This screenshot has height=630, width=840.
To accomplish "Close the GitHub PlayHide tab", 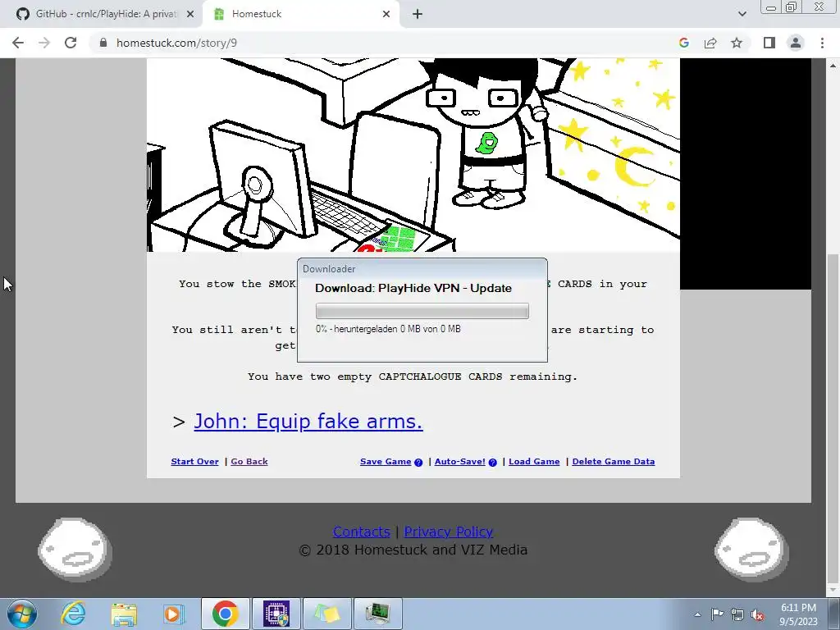I will pyautogui.click(x=189, y=14).
